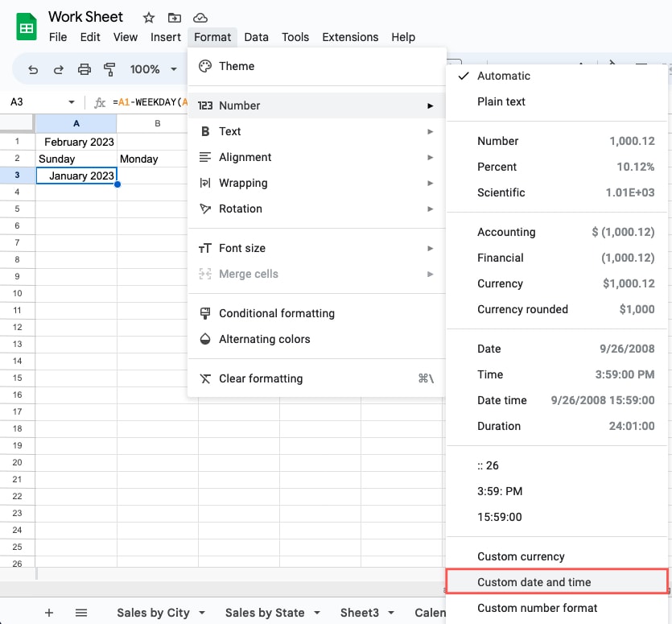Click the add sheet plus icon
This screenshot has width=672, height=624.
click(x=50, y=612)
